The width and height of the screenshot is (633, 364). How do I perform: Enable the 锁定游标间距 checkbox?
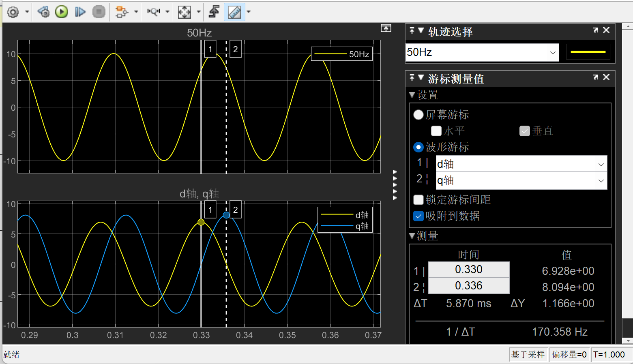[x=418, y=200]
